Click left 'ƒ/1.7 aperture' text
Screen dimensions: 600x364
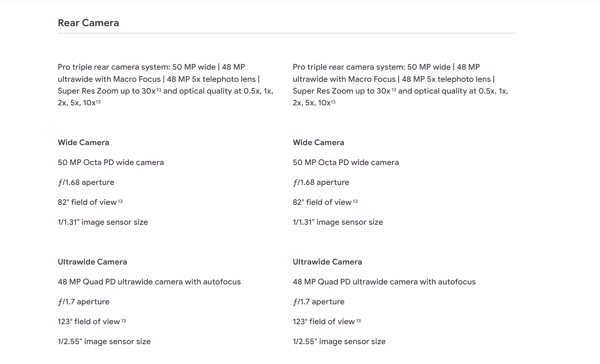(x=84, y=302)
